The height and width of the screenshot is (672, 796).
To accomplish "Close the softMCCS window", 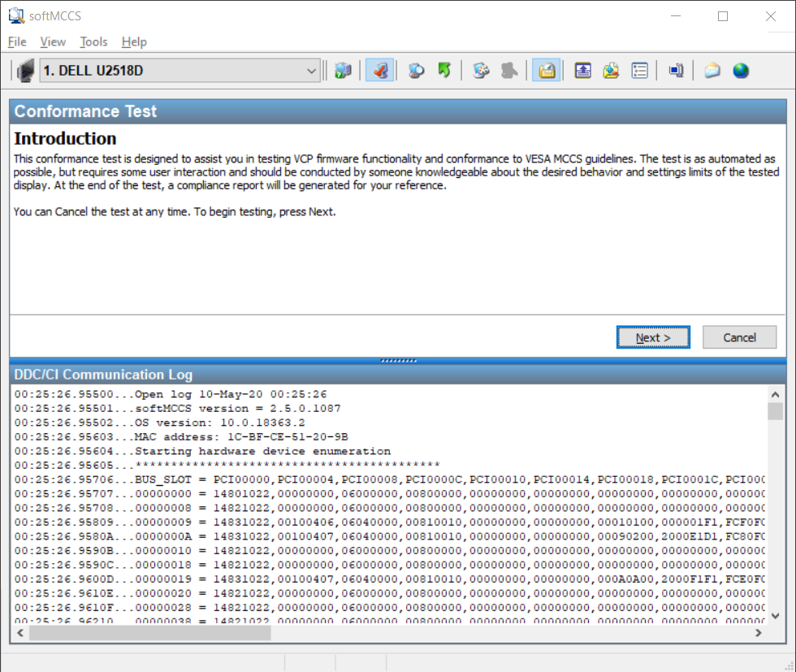I will pyautogui.click(x=771, y=16).
